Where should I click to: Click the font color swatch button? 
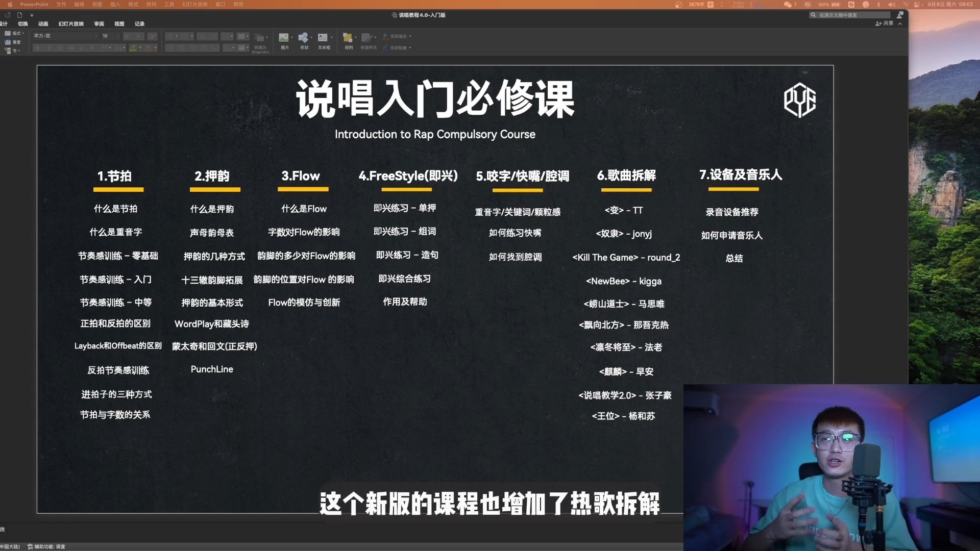click(148, 48)
